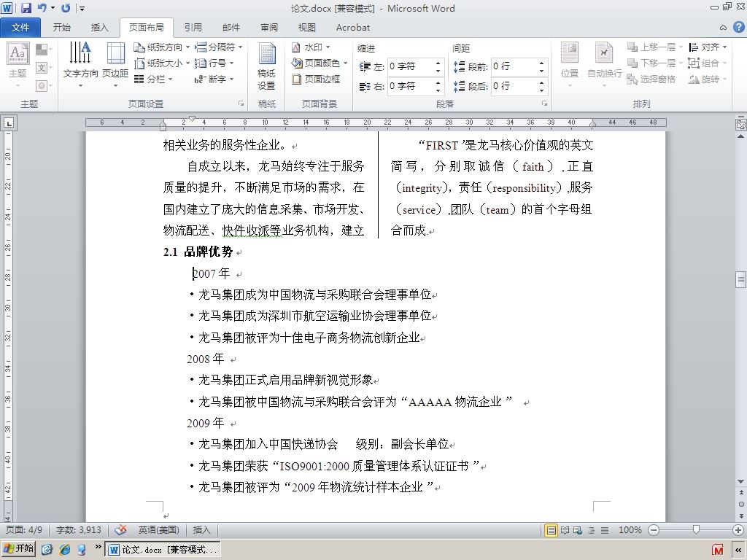747x560 pixels.
Task: Click 论文.docx taskbar button
Action: pyautogui.click(x=163, y=550)
